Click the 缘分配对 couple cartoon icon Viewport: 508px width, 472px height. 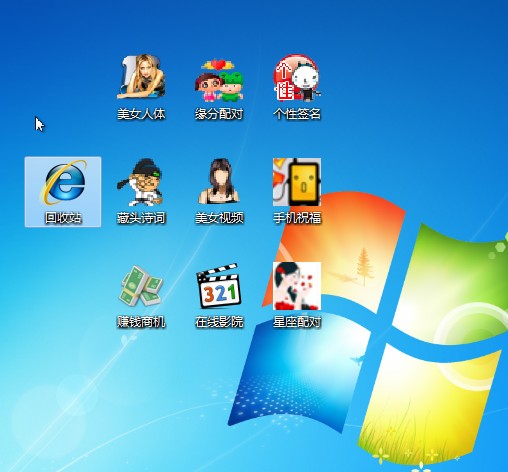pyautogui.click(x=219, y=80)
